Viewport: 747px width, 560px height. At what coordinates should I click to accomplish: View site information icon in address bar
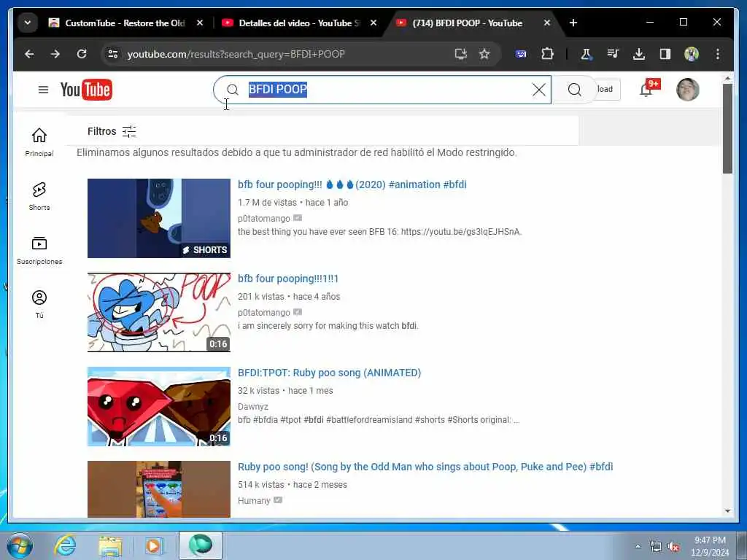pyautogui.click(x=113, y=54)
